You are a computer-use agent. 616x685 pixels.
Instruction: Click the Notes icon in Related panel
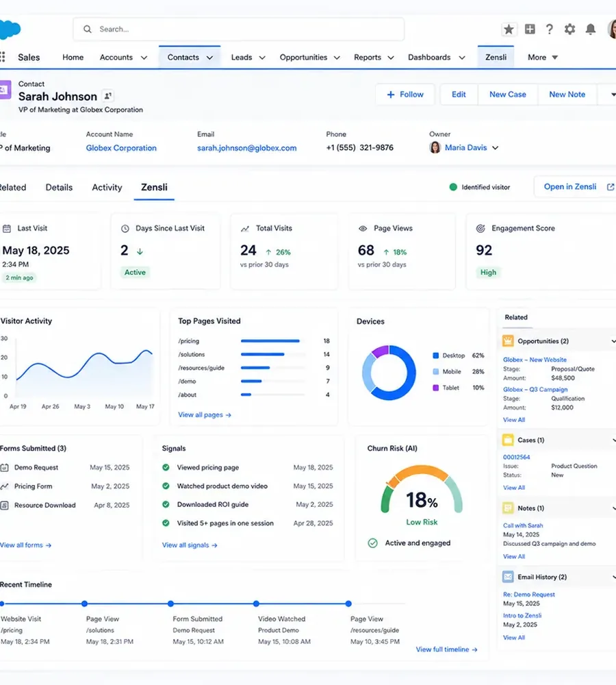point(508,508)
